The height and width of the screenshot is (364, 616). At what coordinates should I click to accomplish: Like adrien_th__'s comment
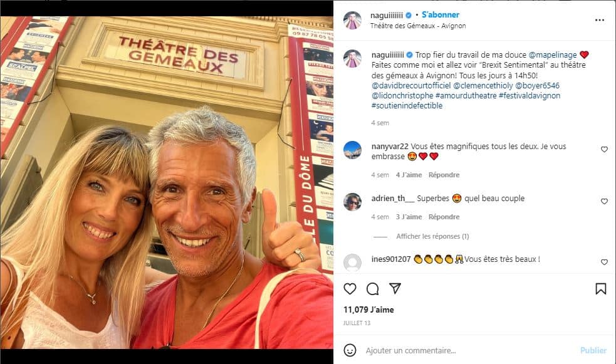coord(604,201)
